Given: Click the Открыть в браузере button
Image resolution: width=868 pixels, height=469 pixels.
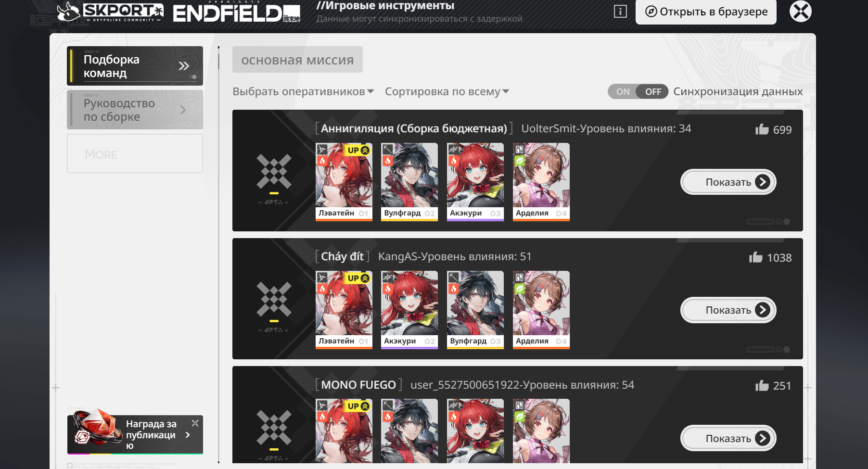Looking at the screenshot, I should coord(706,12).
